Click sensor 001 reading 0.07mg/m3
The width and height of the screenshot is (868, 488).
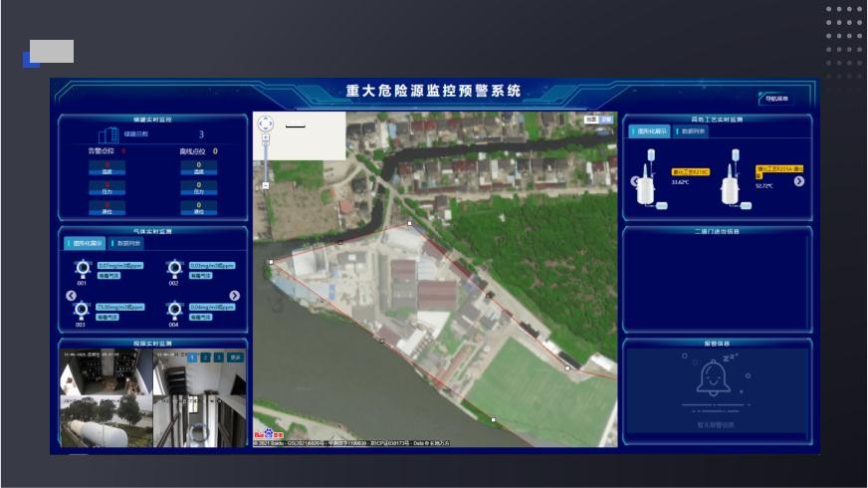120,265
